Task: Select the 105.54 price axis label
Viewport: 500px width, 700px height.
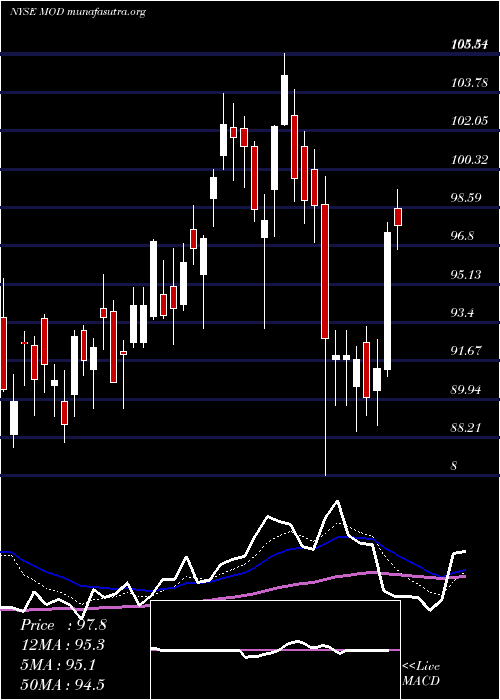Action: pyautogui.click(x=470, y=44)
